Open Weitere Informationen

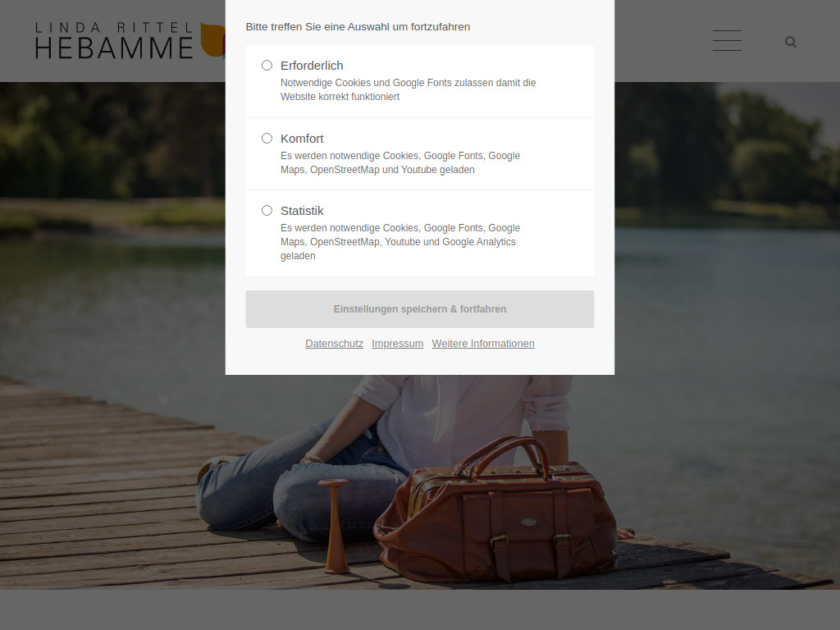coord(482,344)
